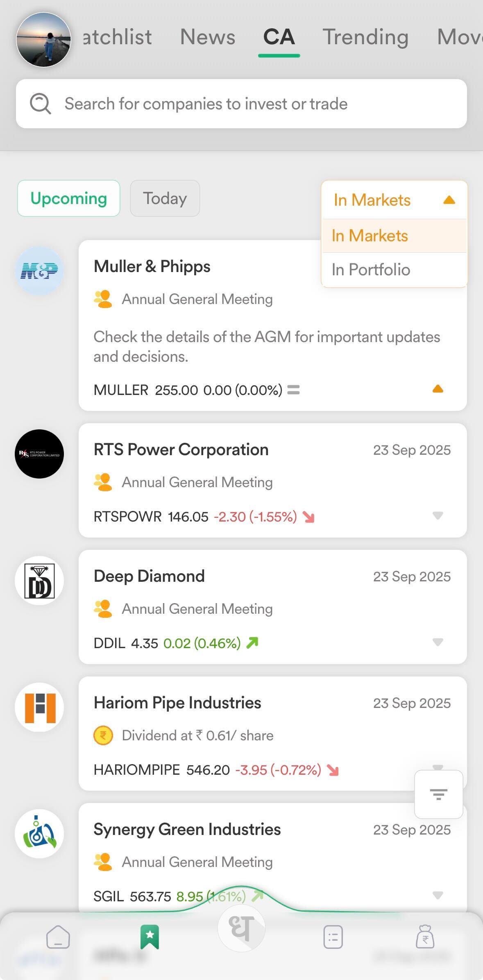Image resolution: width=483 pixels, height=980 pixels.
Task: Collapse the Muller & Phipps card
Action: tap(438, 389)
